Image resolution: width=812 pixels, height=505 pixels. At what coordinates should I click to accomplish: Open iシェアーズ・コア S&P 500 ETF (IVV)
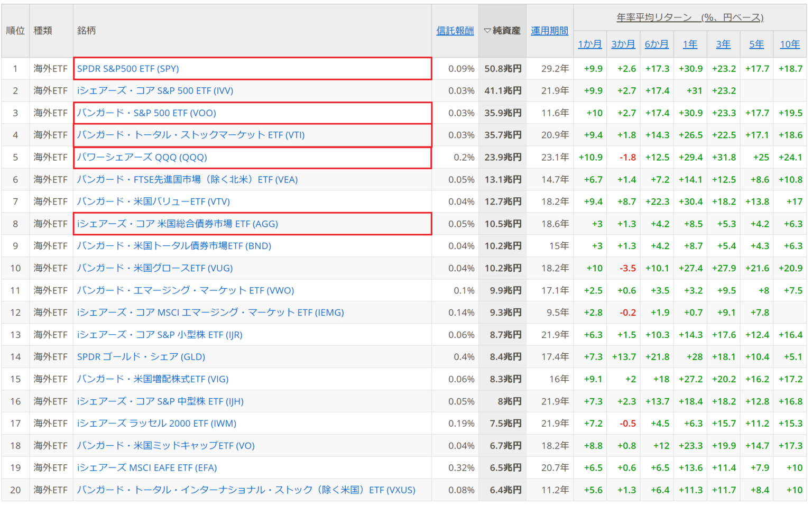[x=155, y=91]
